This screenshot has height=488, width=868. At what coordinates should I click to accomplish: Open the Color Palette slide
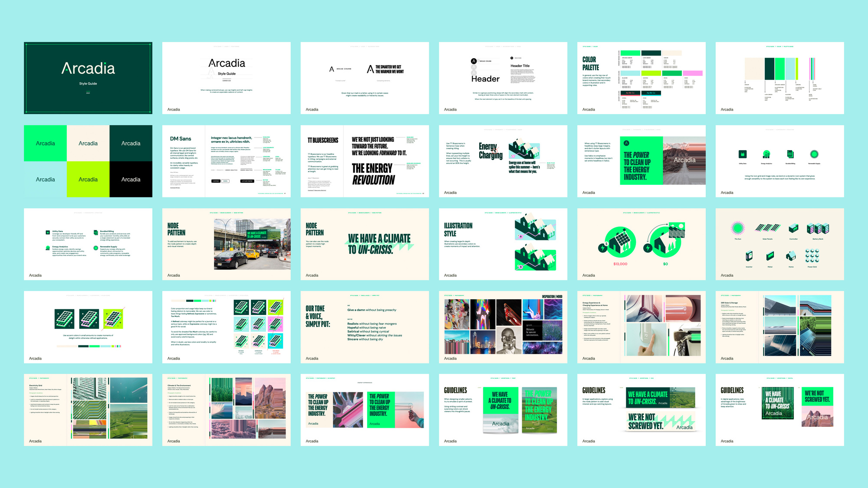641,78
